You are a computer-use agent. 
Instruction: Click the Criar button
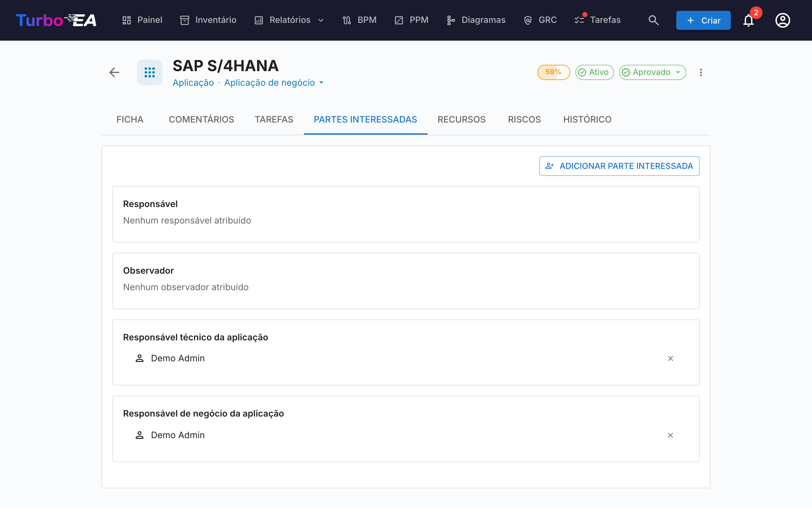703,20
